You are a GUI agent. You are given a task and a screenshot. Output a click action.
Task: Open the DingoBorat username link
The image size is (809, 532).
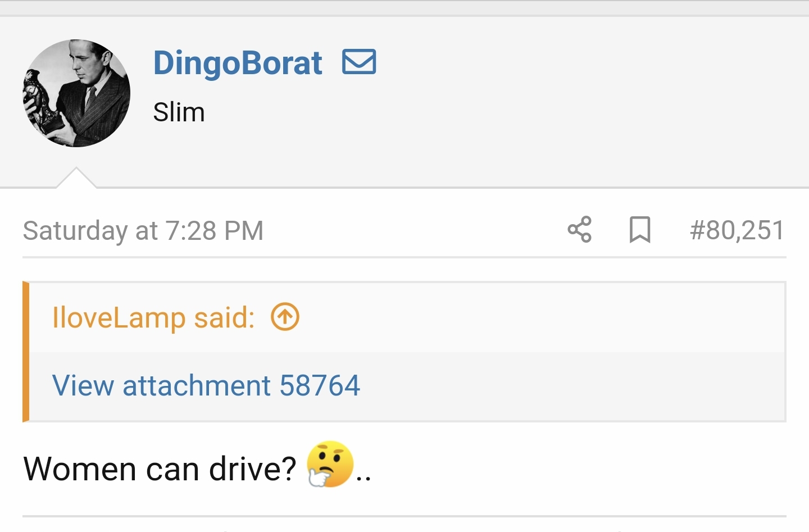pos(238,62)
